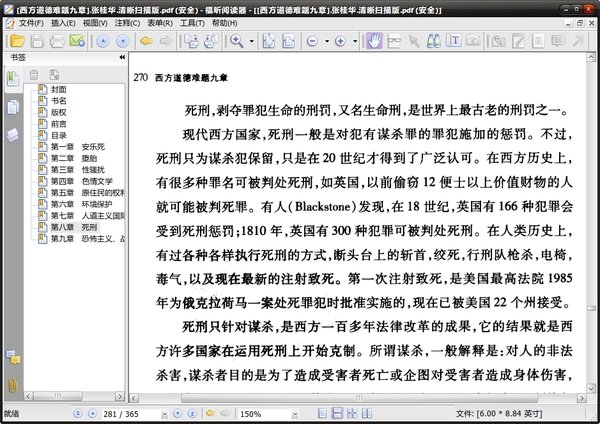Viewport: 600px width, 424px height.
Task: Select bookmark 第九章 恐怖主义
Action: pos(74,238)
